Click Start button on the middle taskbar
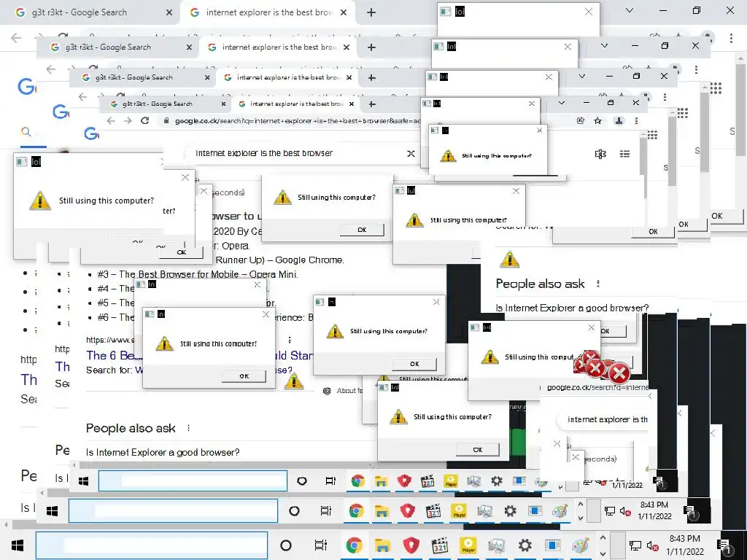The image size is (747, 560). [52, 511]
